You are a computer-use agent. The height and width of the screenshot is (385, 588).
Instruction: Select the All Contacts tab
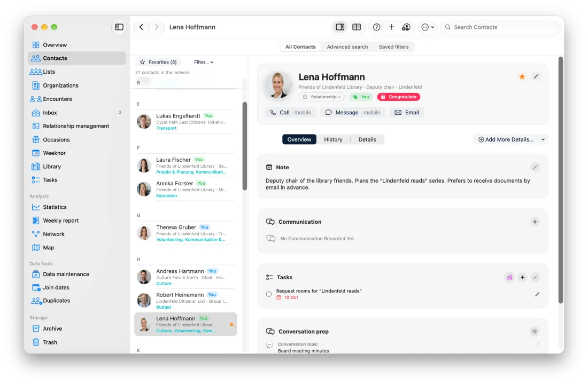click(x=300, y=47)
